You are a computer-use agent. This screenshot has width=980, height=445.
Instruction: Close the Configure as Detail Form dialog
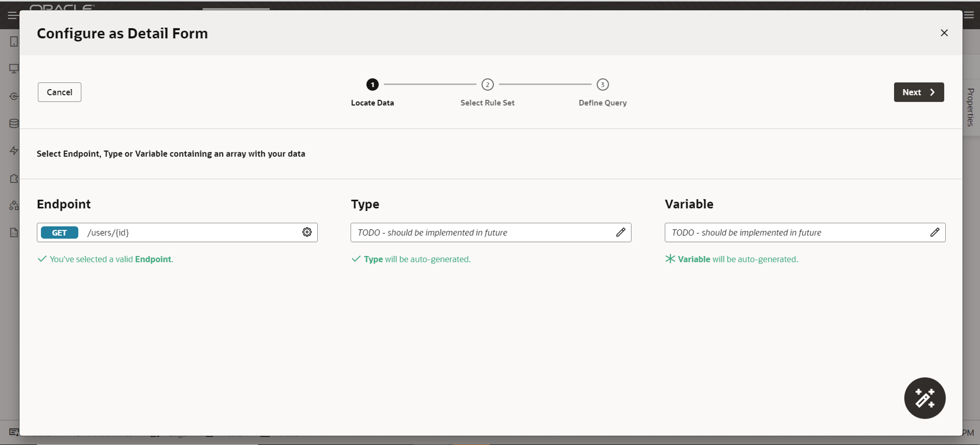pyautogui.click(x=944, y=33)
